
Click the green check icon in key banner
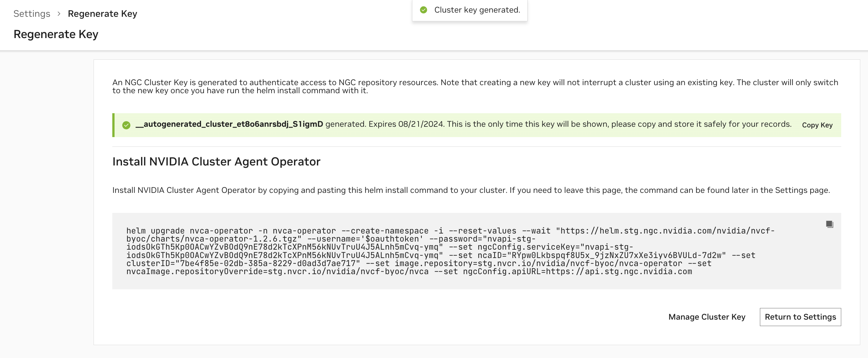tap(126, 125)
